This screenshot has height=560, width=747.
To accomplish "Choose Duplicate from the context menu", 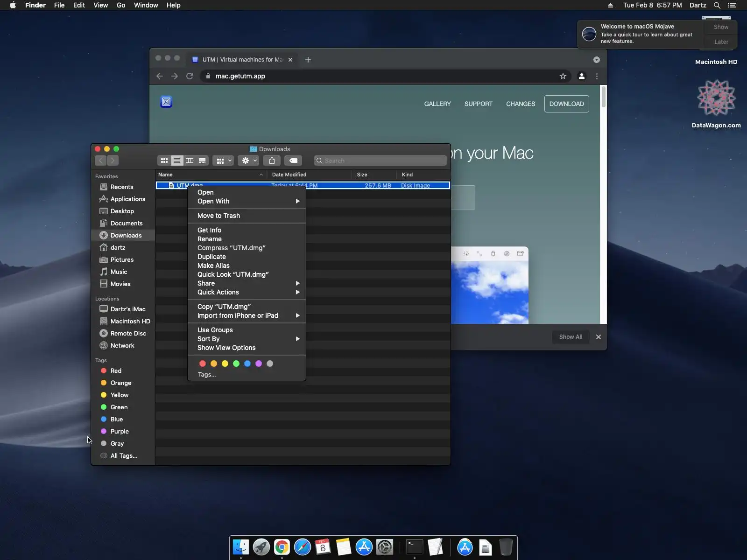I will (247, 257).
